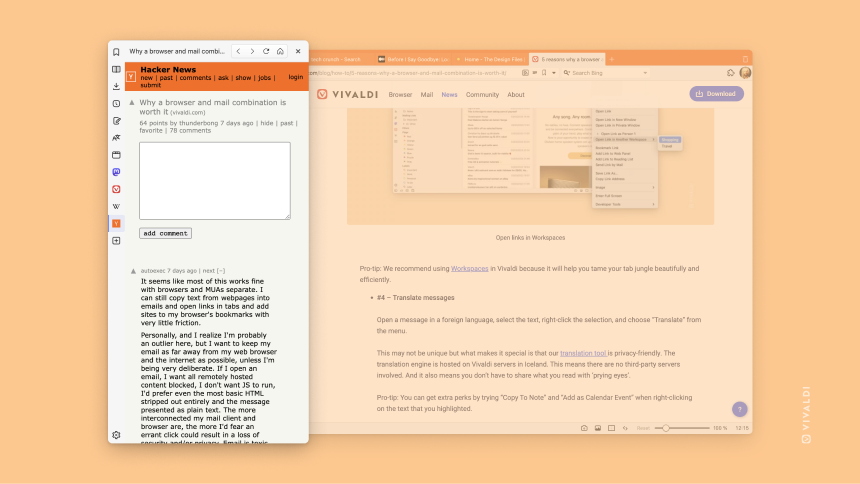Open the Downloads panel icon
This screenshot has width=860, height=484.
click(x=116, y=86)
